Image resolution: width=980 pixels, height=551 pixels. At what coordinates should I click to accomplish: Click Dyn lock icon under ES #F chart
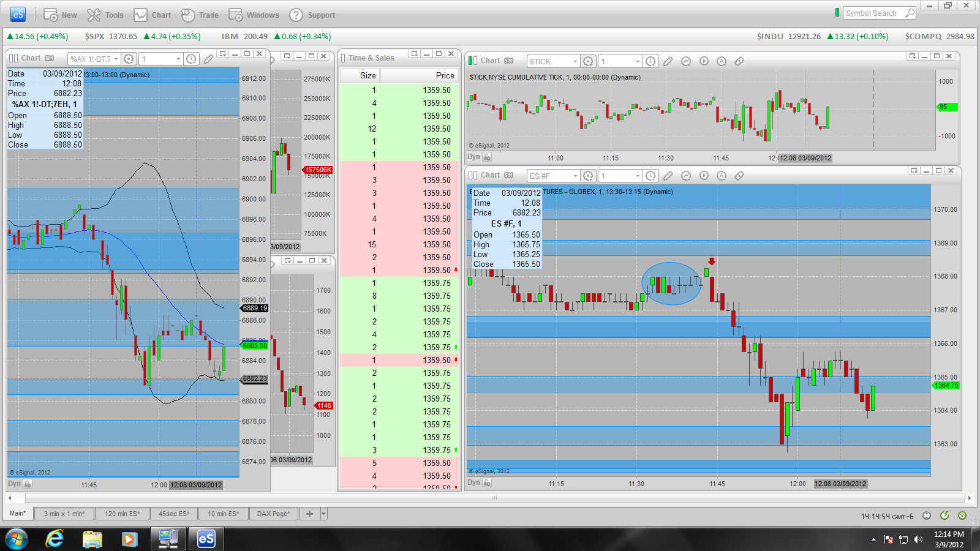point(487,482)
